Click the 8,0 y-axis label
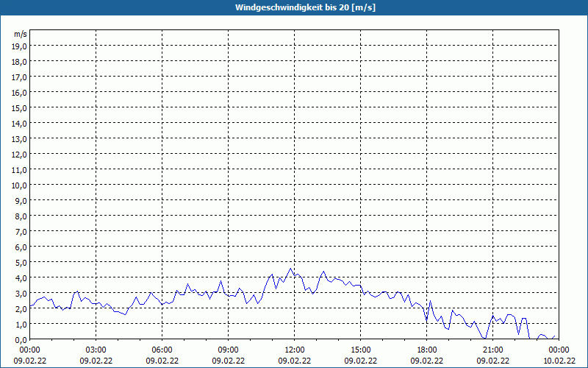 21,216
